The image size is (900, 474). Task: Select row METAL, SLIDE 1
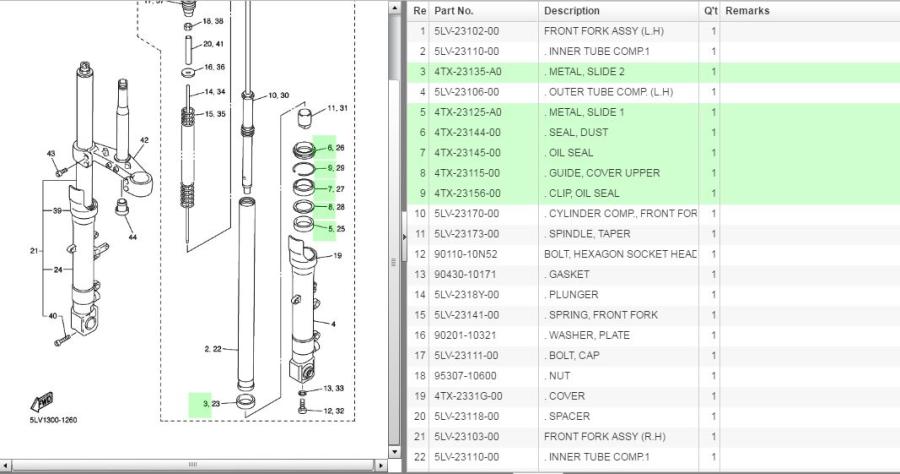[654, 112]
